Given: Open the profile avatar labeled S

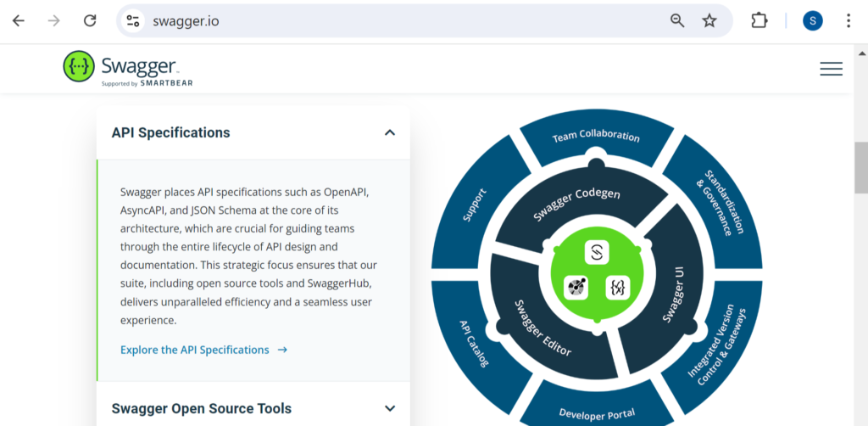Looking at the screenshot, I should tap(813, 21).
